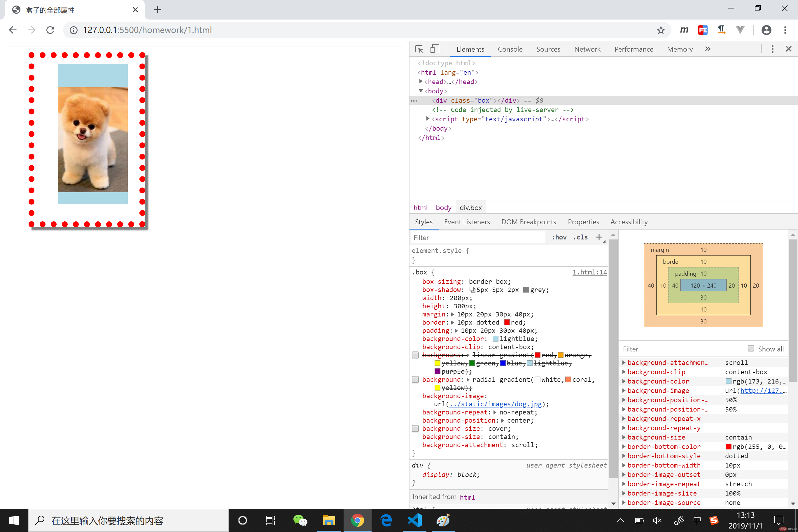This screenshot has height=532, width=798.
Task: Open the computed background-image URL link
Action: pos(761,391)
